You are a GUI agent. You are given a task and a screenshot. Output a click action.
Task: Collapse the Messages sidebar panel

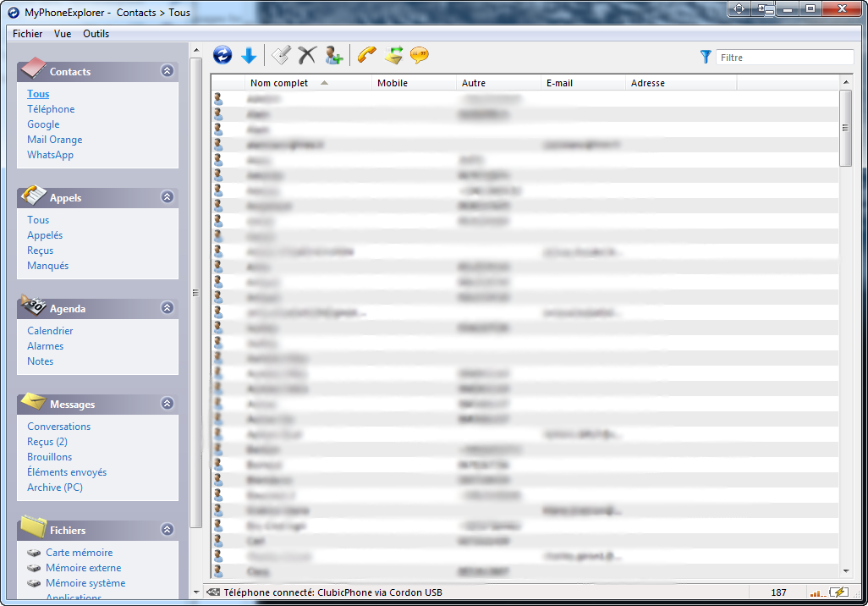click(x=168, y=404)
